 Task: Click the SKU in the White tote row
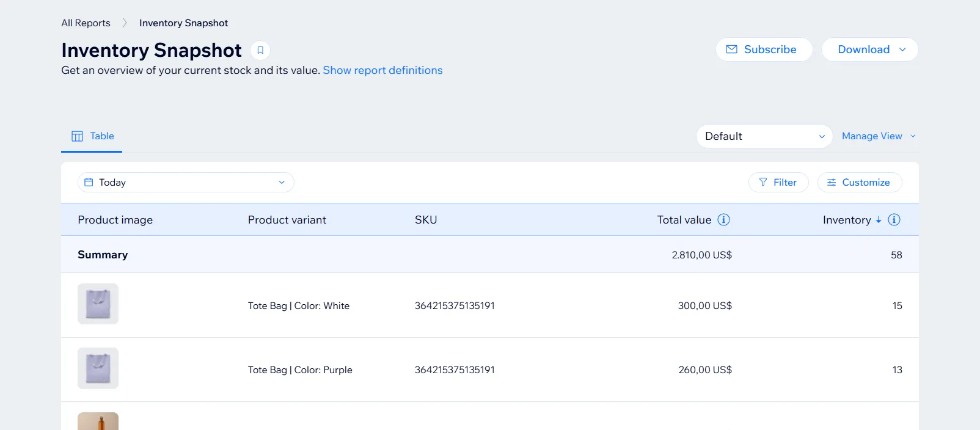click(455, 305)
